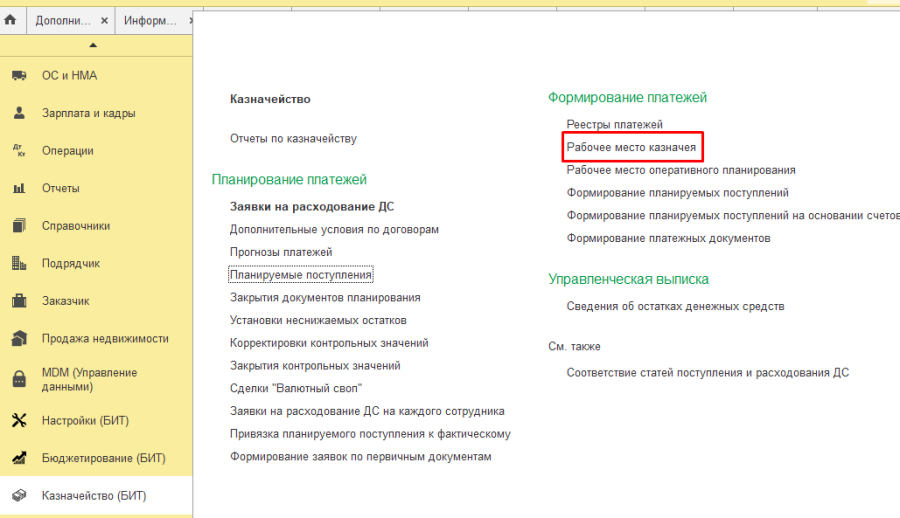Click the Home icon tab

(x=11, y=20)
